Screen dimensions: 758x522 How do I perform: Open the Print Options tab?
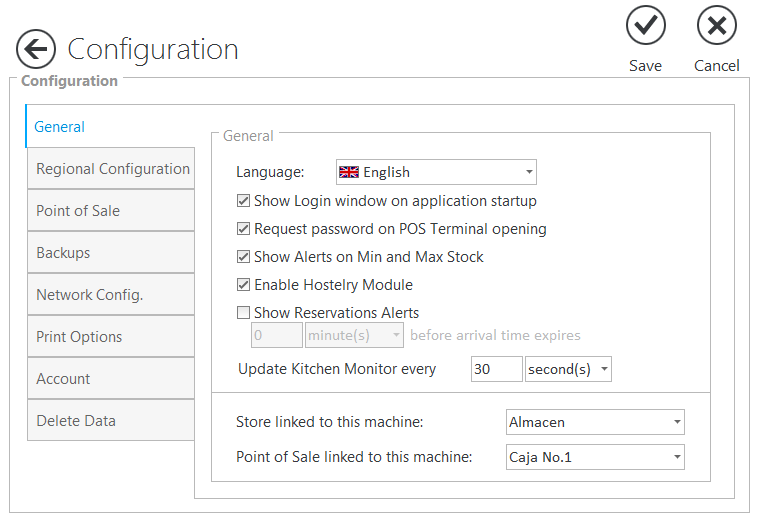coord(111,337)
